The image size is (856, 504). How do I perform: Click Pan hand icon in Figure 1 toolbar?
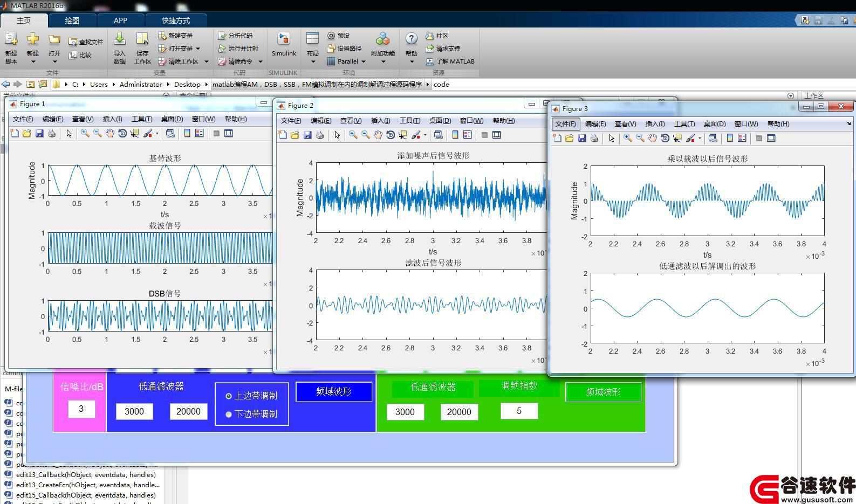[x=110, y=133]
